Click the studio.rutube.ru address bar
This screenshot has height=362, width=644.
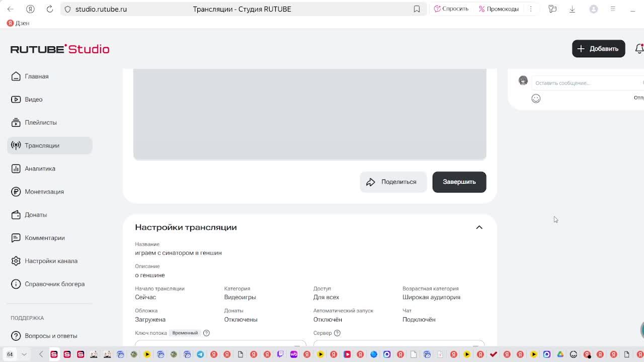[101, 9]
